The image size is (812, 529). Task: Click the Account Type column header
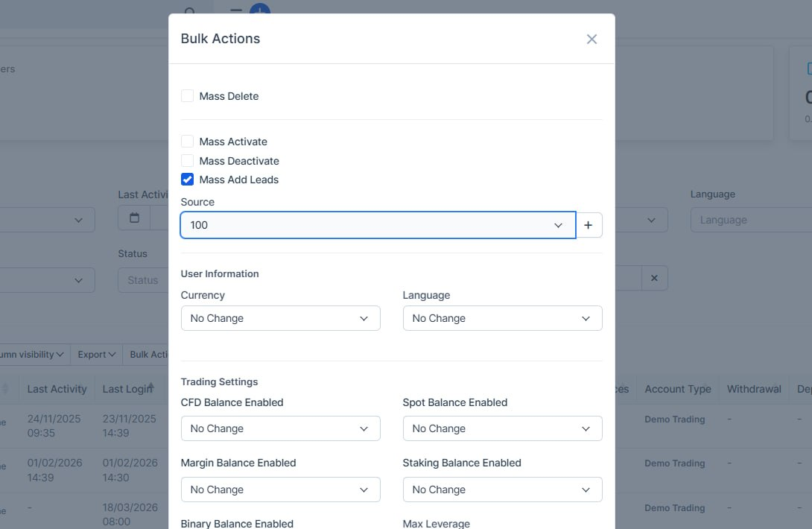[677, 389]
